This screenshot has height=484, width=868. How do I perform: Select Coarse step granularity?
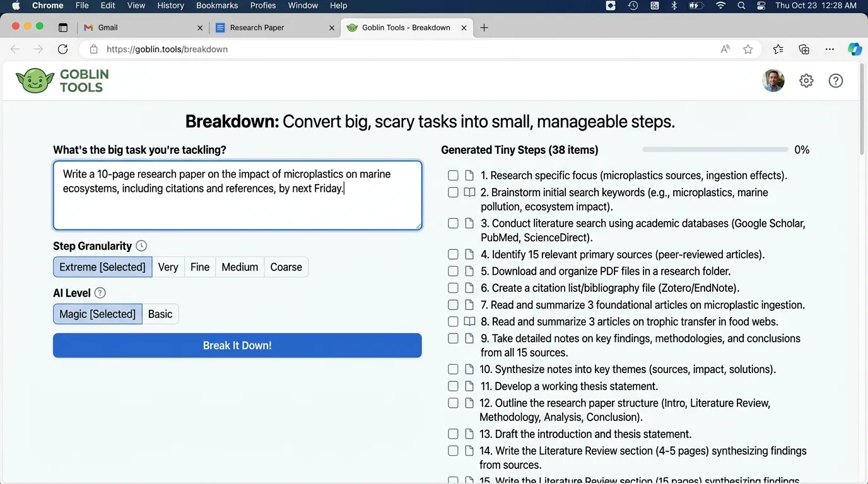click(286, 267)
